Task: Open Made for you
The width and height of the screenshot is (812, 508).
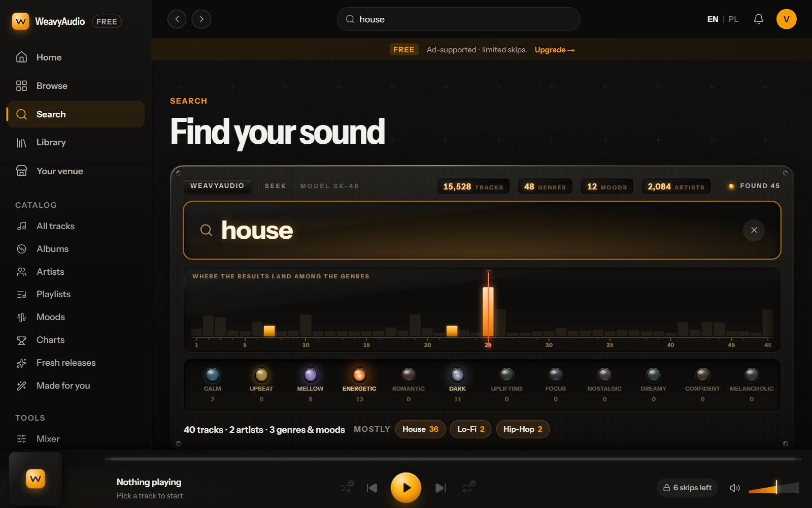Action: (x=76, y=386)
